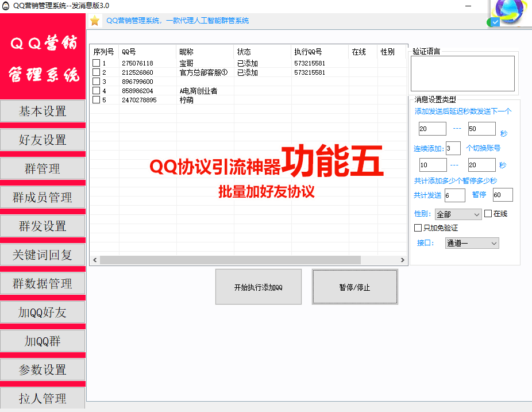Click the table scrollbar's right arrow
Screen dimensions: 532x412
point(403,260)
